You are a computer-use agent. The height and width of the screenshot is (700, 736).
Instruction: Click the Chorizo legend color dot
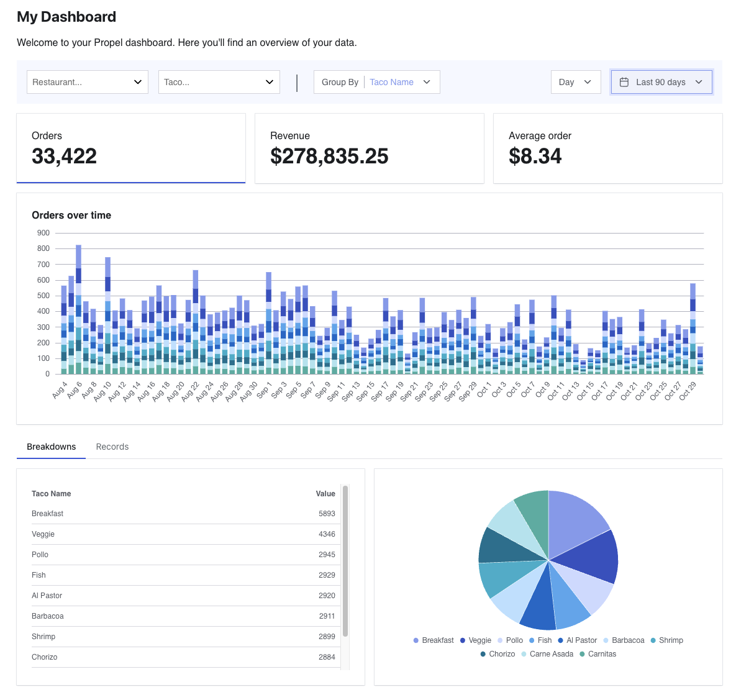coord(483,654)
